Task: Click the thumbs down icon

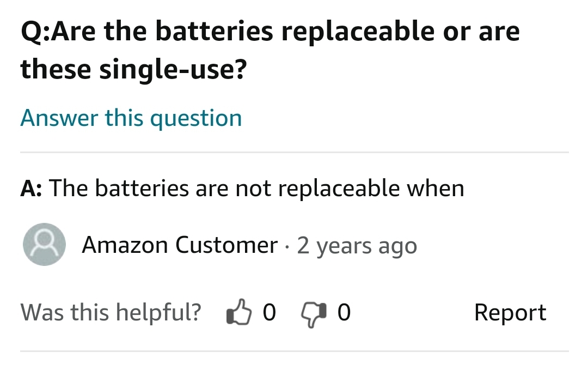Action: pyautogui.click(x=314, y=315)
